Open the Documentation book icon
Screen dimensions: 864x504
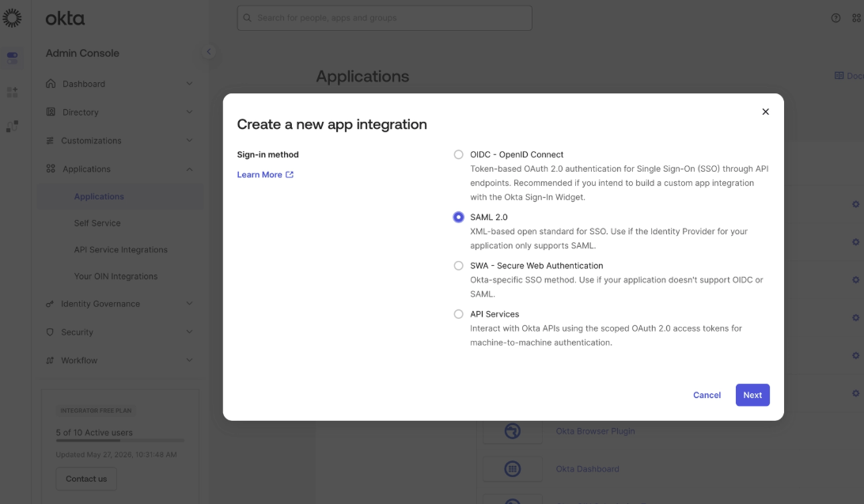click(x=839, y=76)
